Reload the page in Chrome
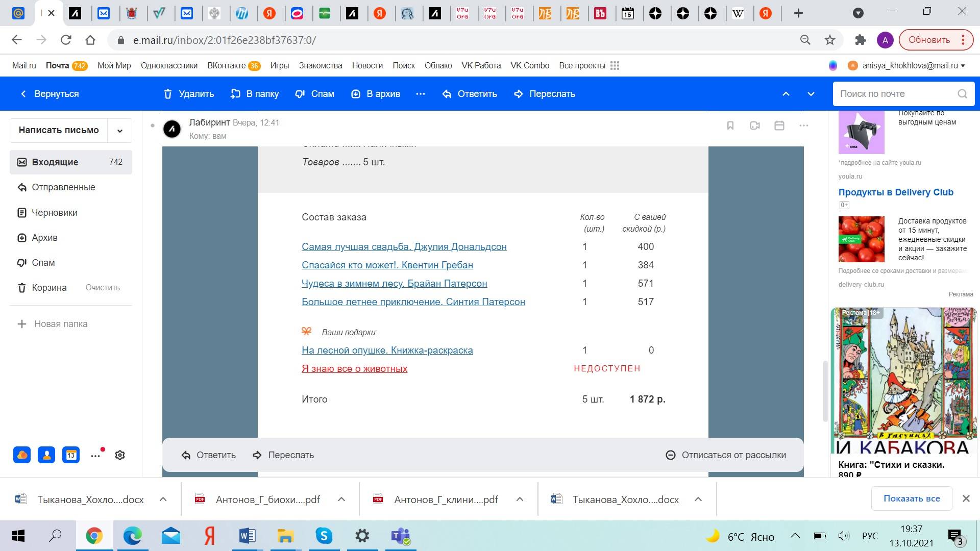 pyautogui.click(x=66, y=40)
